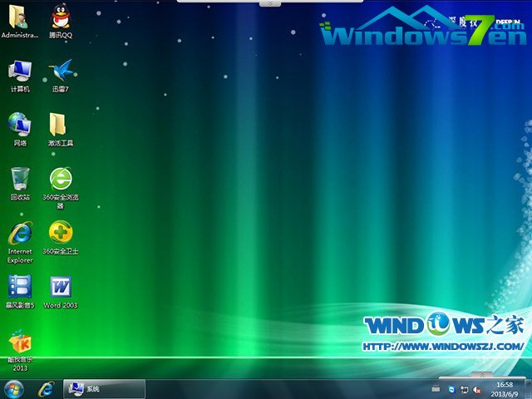Image resolution: width=532 pixels, height=399 pixels.
Task: Open the 迅雷7 bird icon
Action: point(61,76)
